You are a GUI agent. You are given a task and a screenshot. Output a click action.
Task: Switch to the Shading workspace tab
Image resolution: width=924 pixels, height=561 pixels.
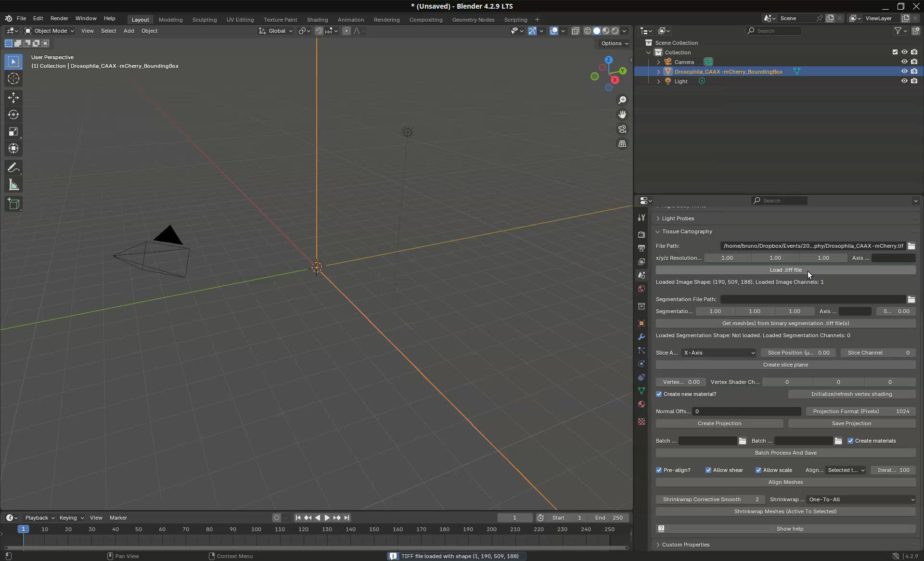pos(317,20)
